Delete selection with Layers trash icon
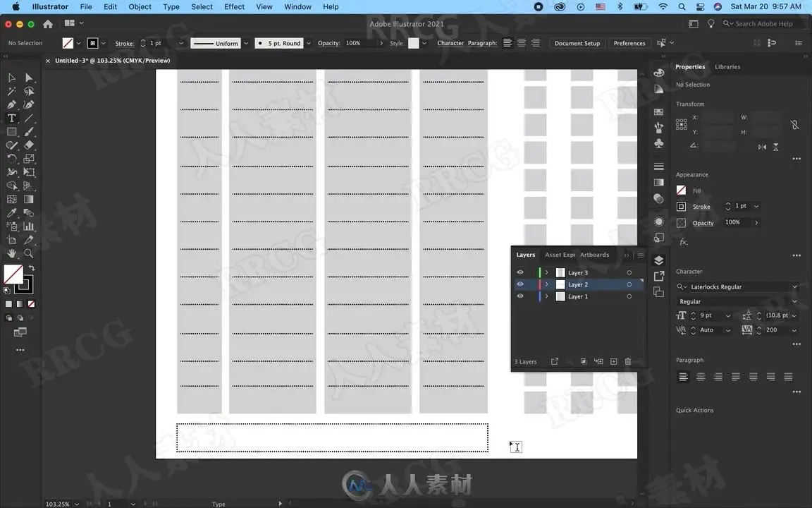 pyautogui.click(x=627, y=361)
